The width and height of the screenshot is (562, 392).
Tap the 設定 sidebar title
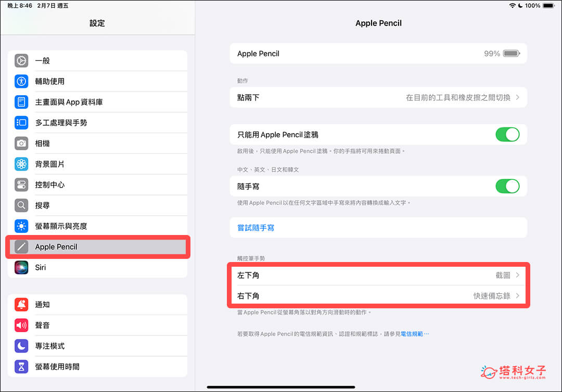(97, 23)
